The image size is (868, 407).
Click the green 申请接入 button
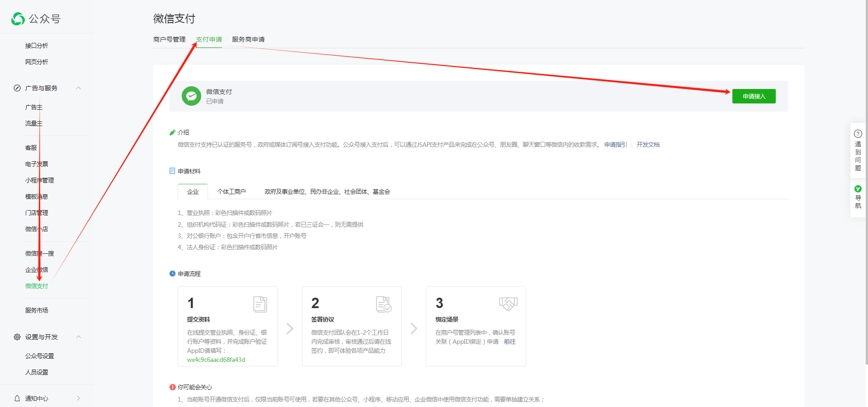click(754, 96)
